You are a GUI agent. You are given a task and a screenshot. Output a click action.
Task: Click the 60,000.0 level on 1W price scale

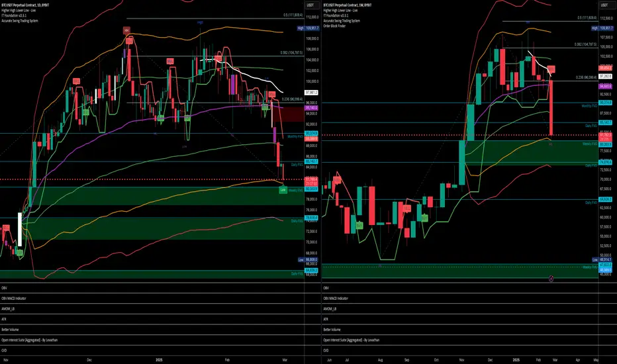point(606,217)
